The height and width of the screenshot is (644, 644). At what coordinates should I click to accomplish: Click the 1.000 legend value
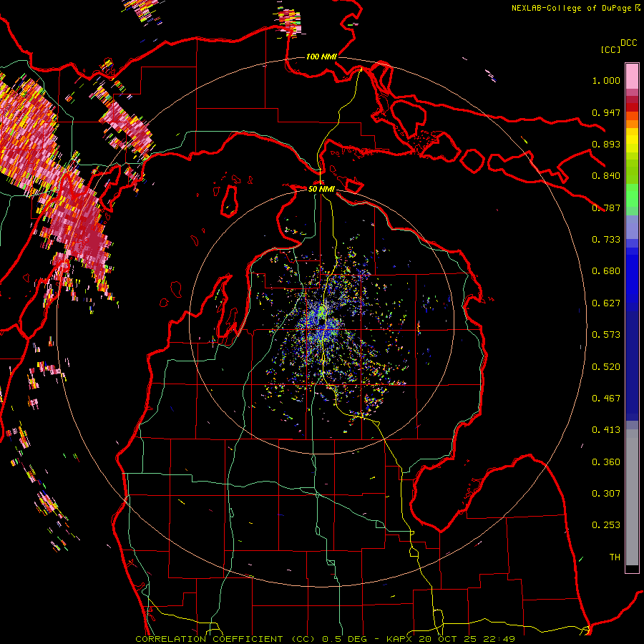pyautogui.click(x=606, y=80)
